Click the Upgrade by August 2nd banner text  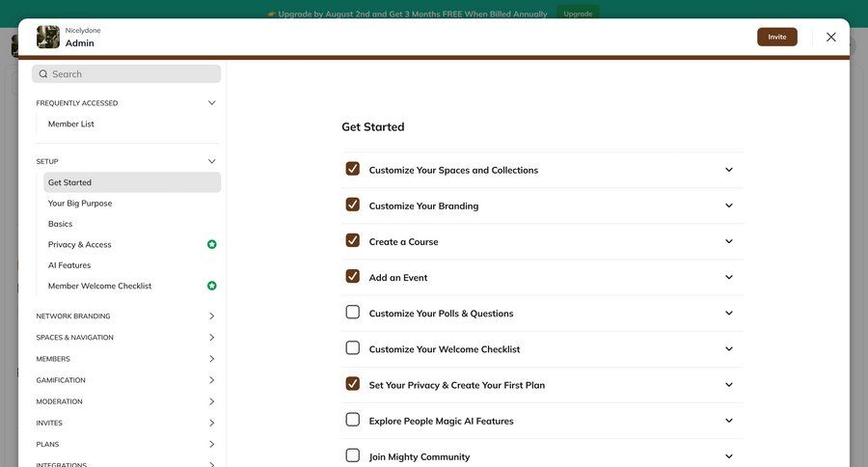pyautogui.click(x=413, y=14)
